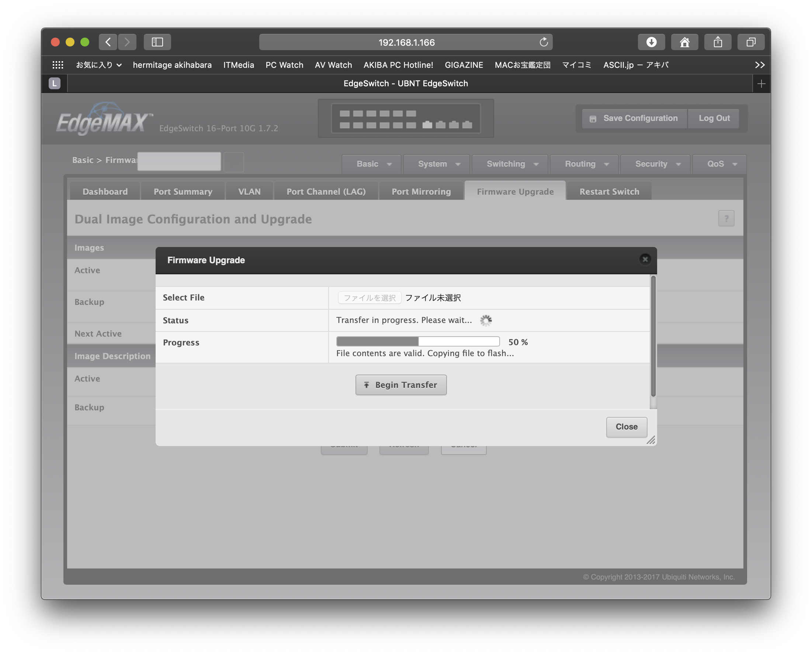This screenshot has height=654, width=812.
Task: Expand the QoS navigation menu
Action: click(719, 164)
